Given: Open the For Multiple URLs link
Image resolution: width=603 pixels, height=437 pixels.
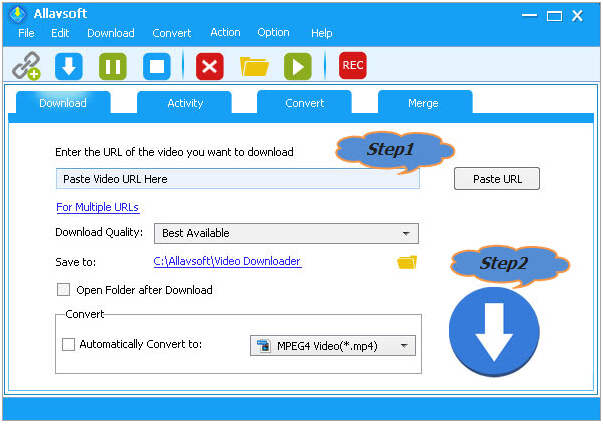Looking at the screenshot, I should pyautogui.click(x=98, y=207).
